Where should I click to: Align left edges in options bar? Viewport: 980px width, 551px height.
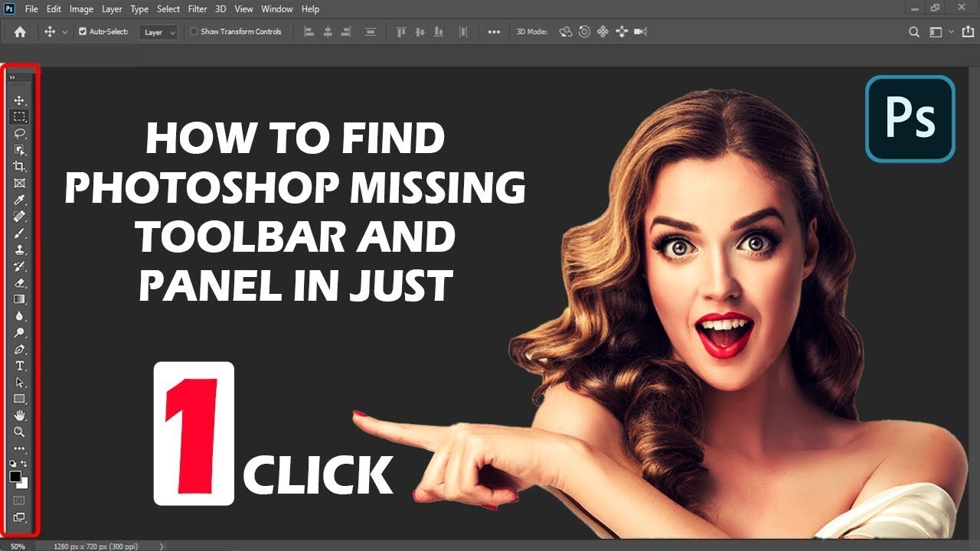tap(309, 31)
